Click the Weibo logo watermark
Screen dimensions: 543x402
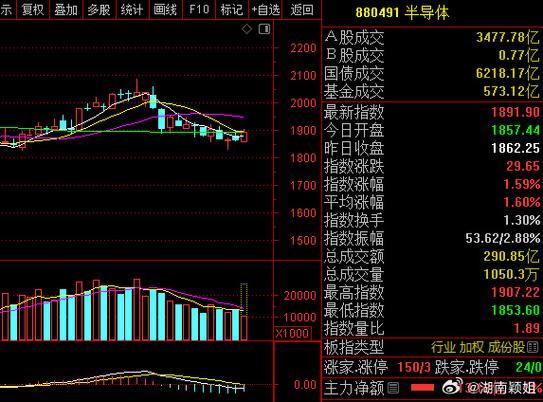click(x=452, y=386)
